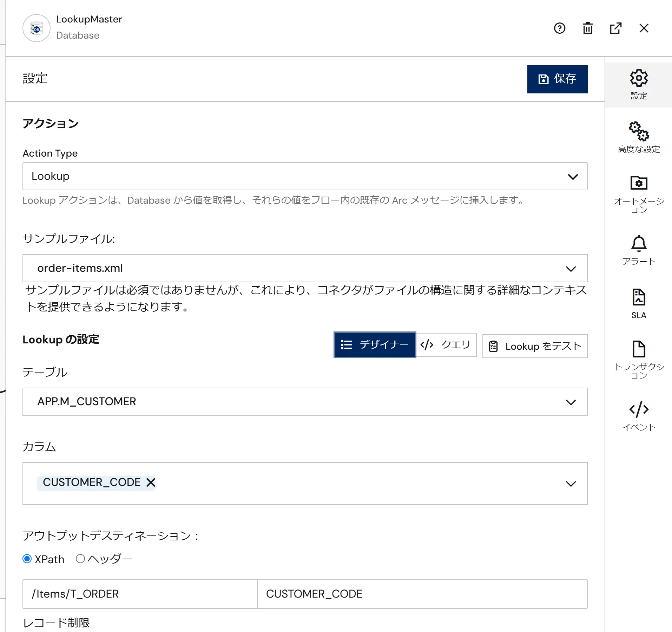
Task: Click the CUSTOMER_CODE output name field
Action: [x=422, y=594]
